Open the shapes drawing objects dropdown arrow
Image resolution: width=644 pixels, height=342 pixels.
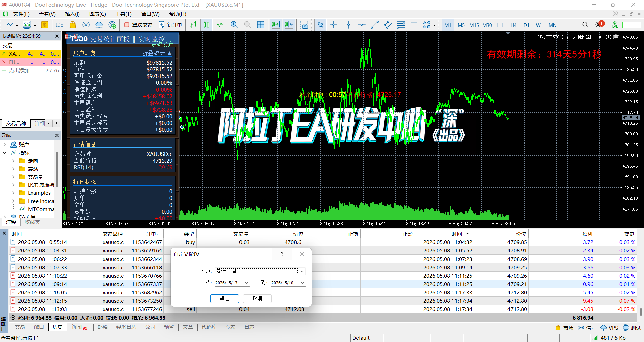tap(434, 25)
